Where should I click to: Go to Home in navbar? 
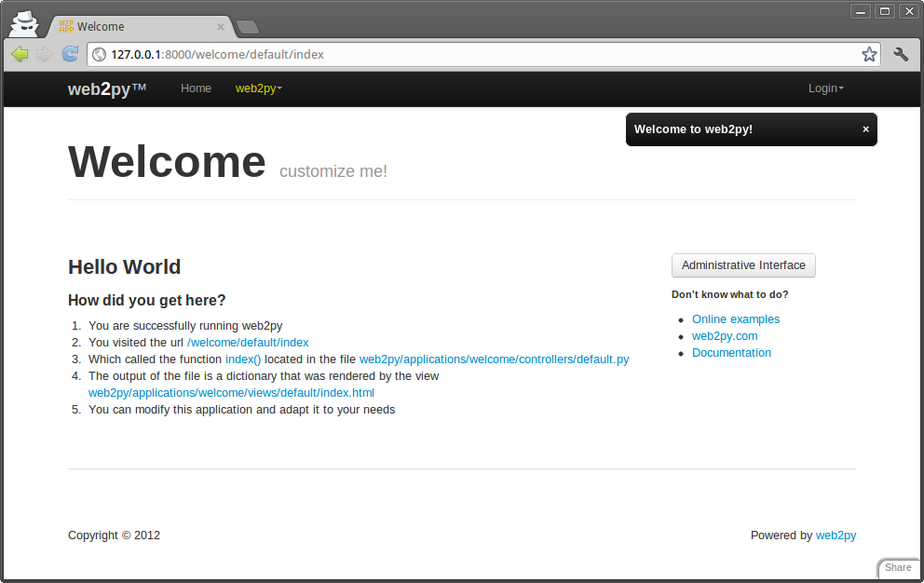(x=196, y=88)
